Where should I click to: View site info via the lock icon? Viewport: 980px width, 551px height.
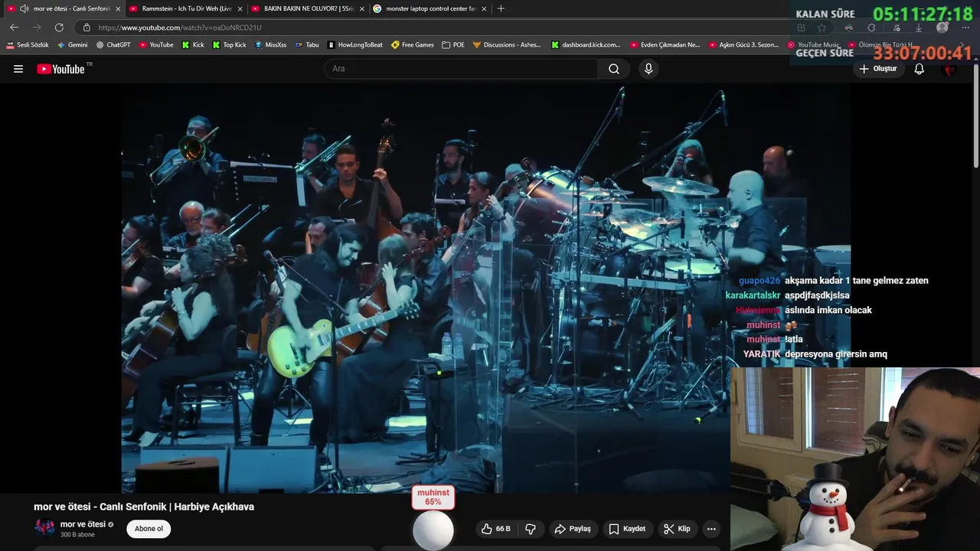point(87,28)
